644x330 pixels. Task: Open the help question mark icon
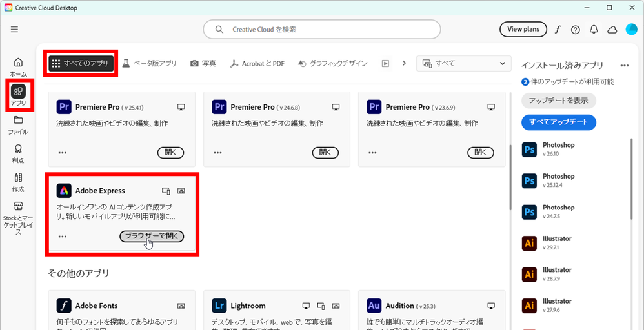(x=576, y=30)
